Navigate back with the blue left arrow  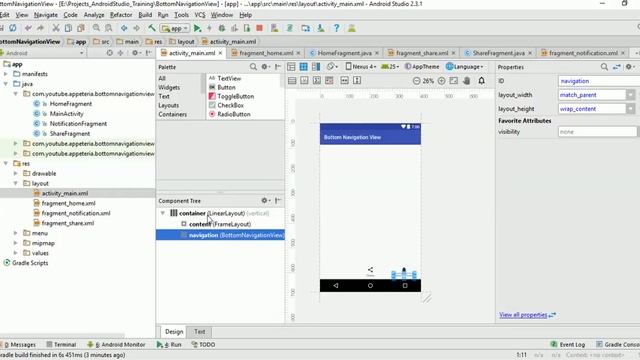[x=124, y=28]
